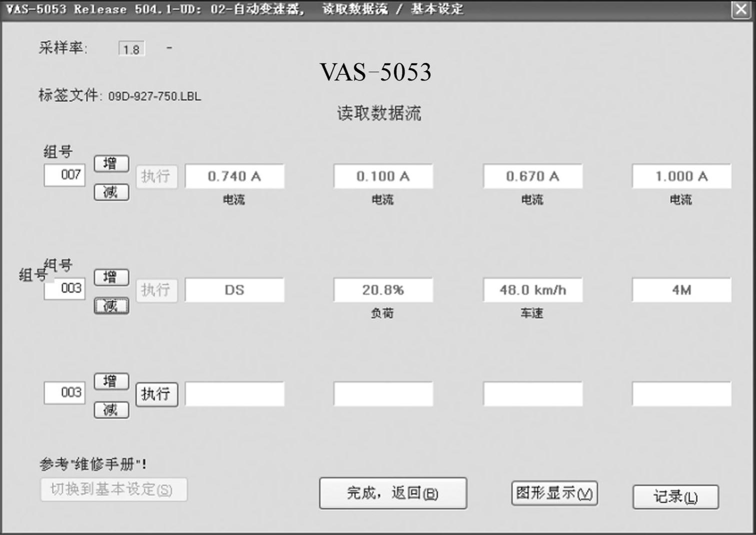
Task: Select the third row group number field
Action: [x=64, y=393]
